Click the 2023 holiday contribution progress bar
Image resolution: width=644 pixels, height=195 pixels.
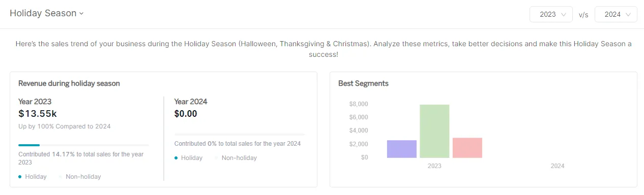pos(84,145)
